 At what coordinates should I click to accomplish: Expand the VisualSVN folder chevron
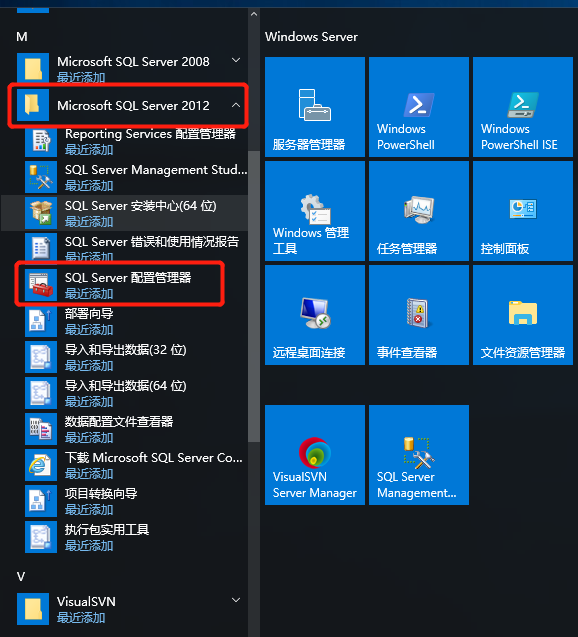236,600
